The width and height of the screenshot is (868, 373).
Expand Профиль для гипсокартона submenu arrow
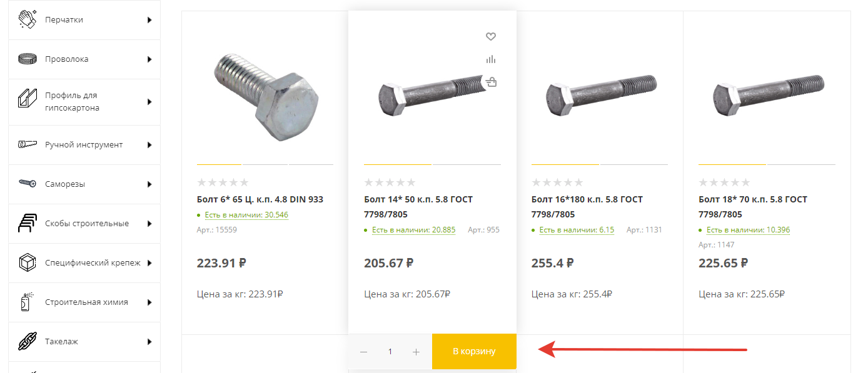point(149,102)
